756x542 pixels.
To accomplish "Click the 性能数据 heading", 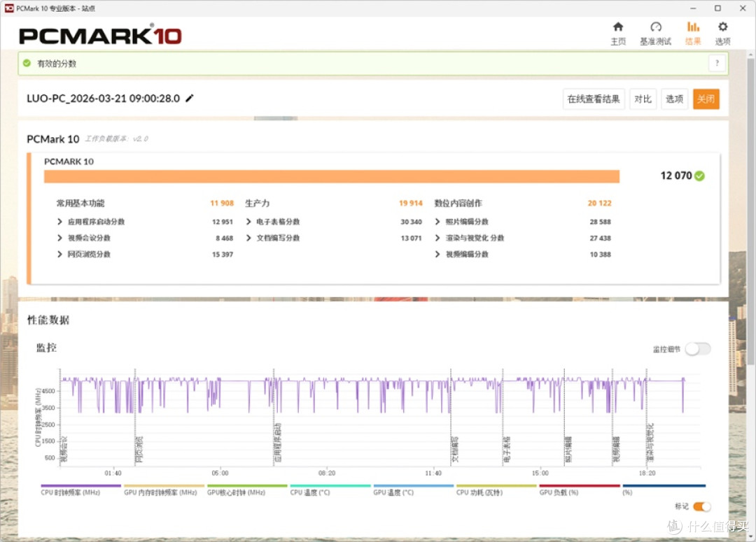I will [48, 320].
